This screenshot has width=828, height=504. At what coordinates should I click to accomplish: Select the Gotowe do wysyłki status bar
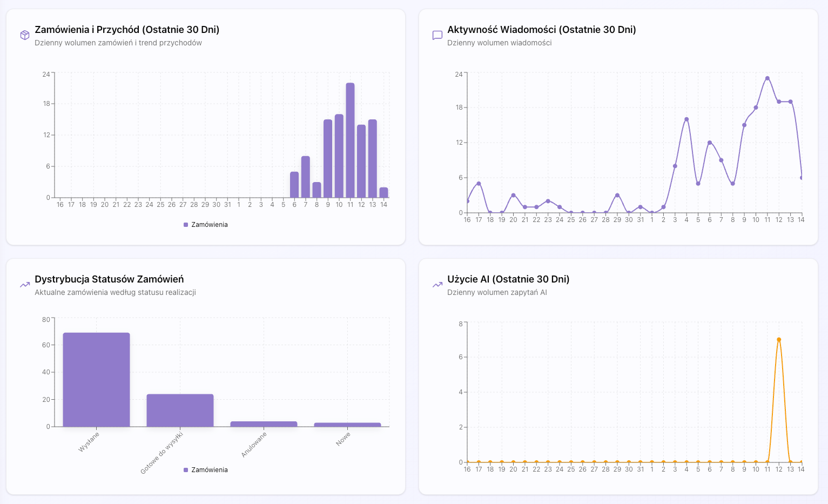tap(180, 411)
